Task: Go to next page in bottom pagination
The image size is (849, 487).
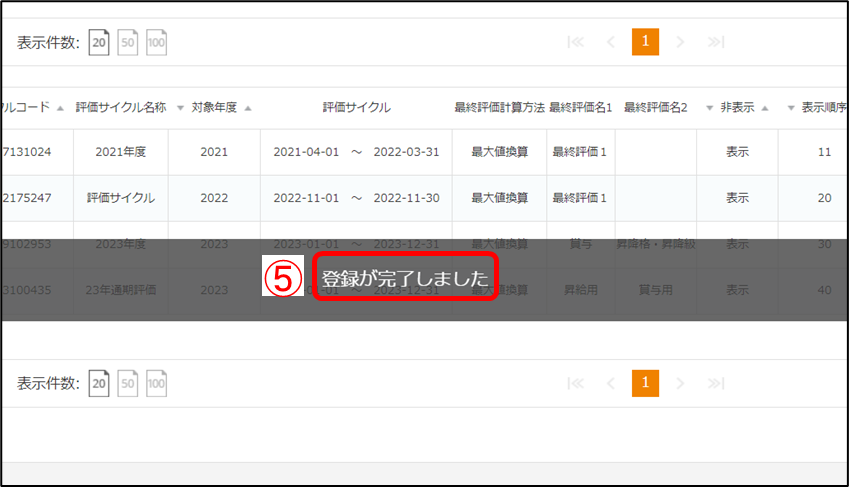Action: (x=680, y=382)
